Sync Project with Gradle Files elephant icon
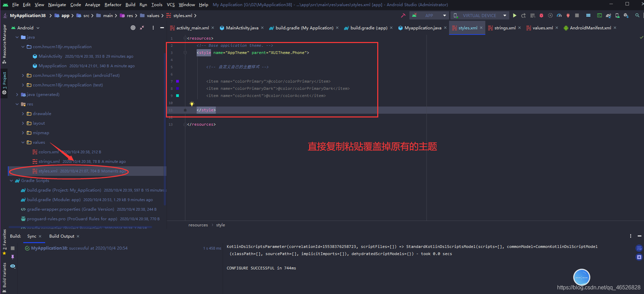 coord(608,15)
